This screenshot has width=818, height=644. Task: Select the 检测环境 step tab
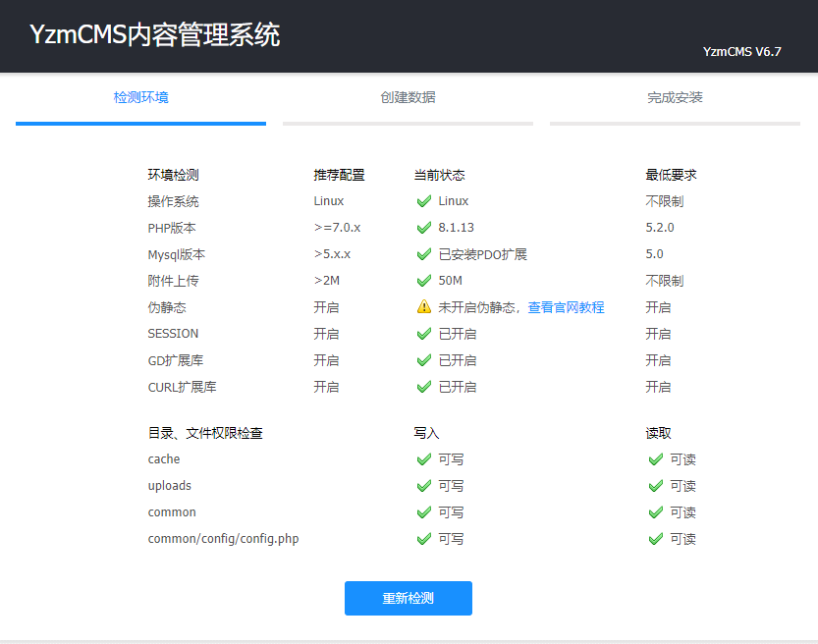click(140, 97)
